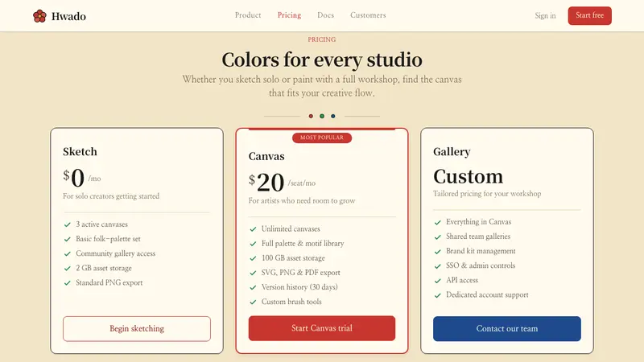Click 'For solo creators getting started' text
Image resolution: width=644 pixels, height=362 pixels.
(111, 196)
